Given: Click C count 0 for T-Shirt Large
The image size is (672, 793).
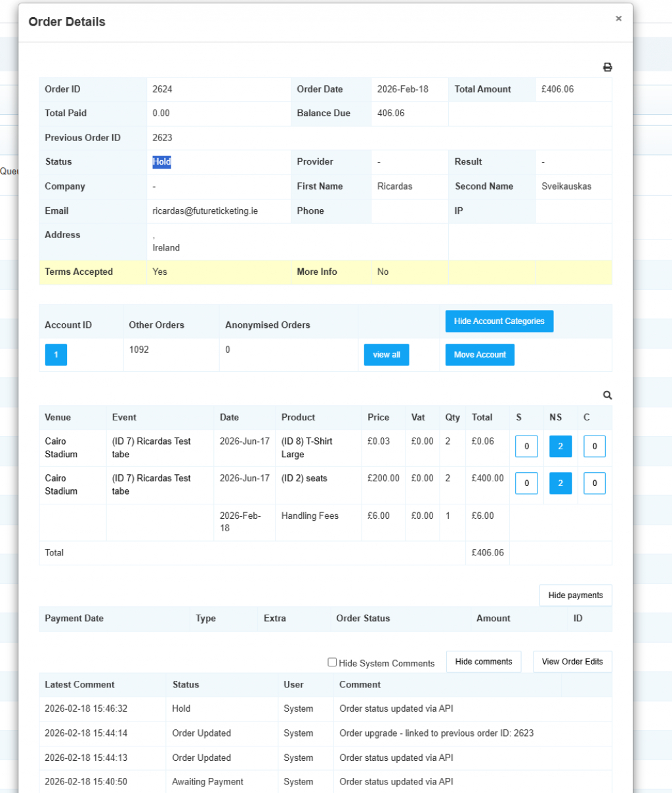Looking at the screenshot, I should tap(595, 446).
